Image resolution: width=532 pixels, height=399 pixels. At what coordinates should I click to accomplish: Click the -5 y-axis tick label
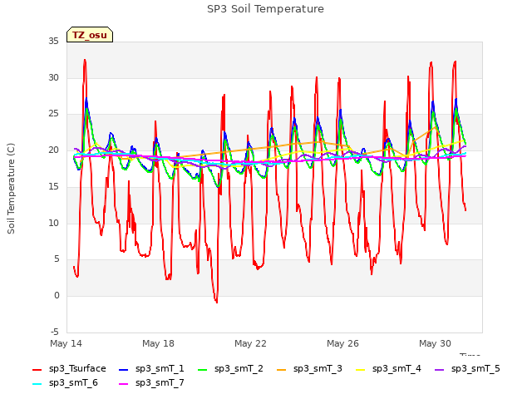point(55,332)
